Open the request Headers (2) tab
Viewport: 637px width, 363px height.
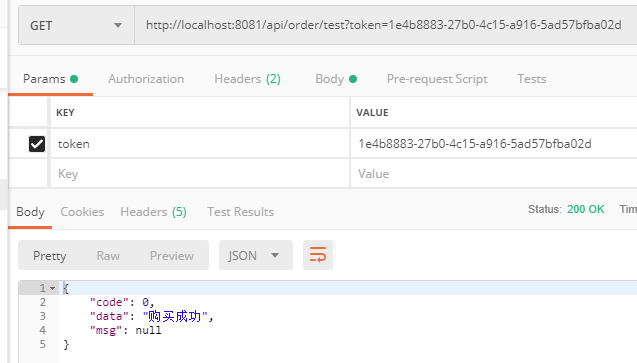(247, 79)
